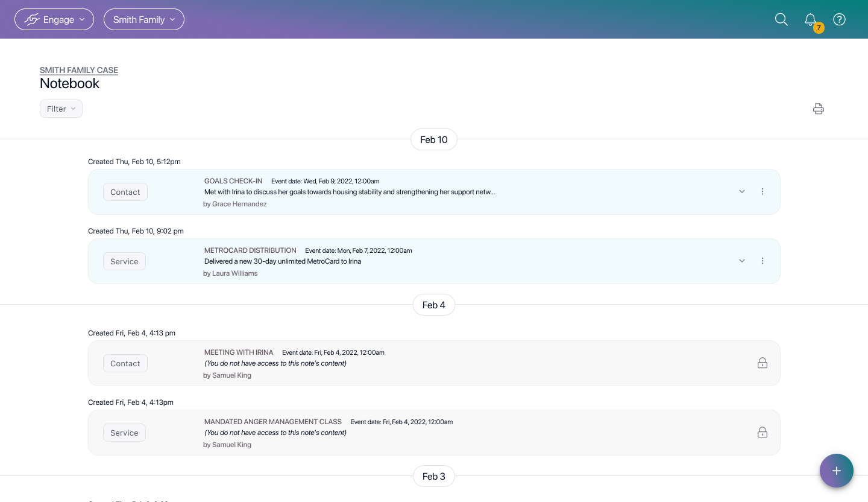The width and height of the screenshot is (868, 502).
Task: Open the Meeting with Irina note card
Action: pyautogui.click(x=434, y=363)
